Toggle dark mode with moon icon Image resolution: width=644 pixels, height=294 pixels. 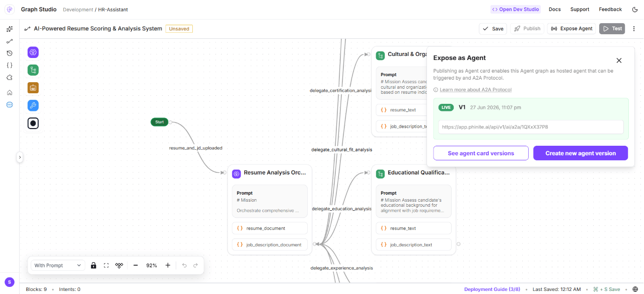[634, 9]
